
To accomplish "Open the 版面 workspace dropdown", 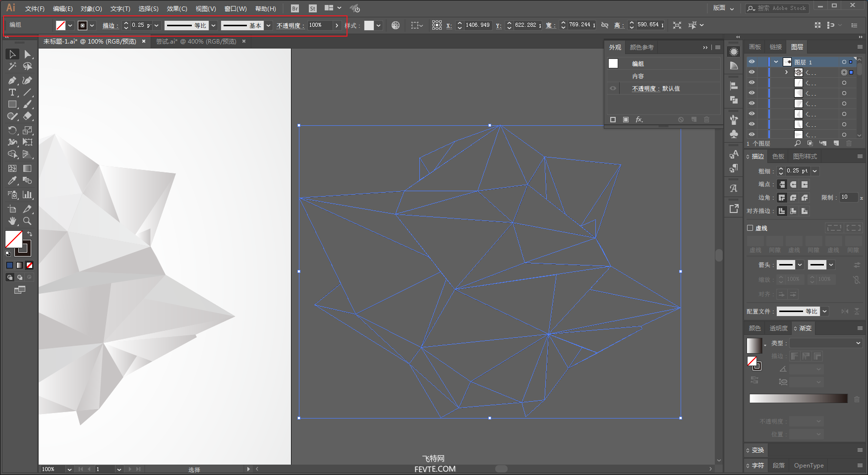I will (724, 8).
